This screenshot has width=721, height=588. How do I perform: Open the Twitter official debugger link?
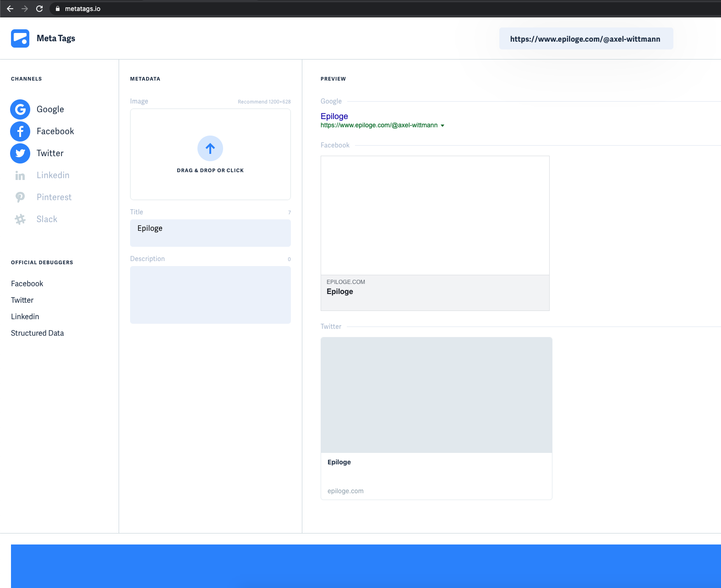click(22, 300)
